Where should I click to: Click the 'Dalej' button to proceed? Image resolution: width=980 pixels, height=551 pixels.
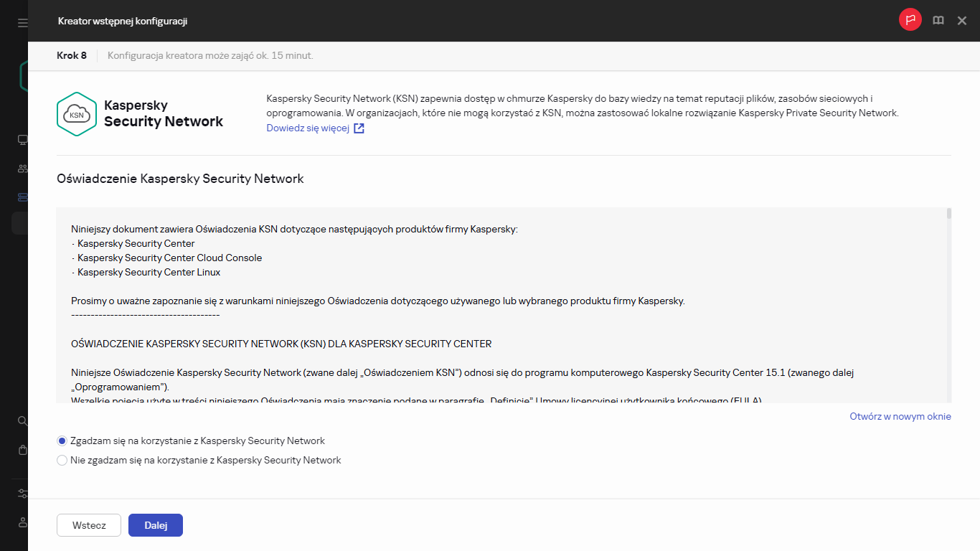[x=155, y=524]
